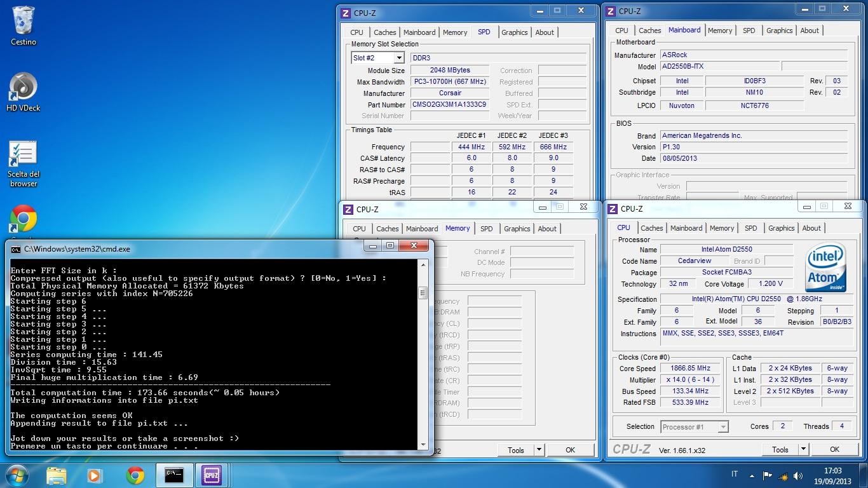The image size is (868, 488).
Task: Open Chrome from the taskbar
Action: coord(135,475)
